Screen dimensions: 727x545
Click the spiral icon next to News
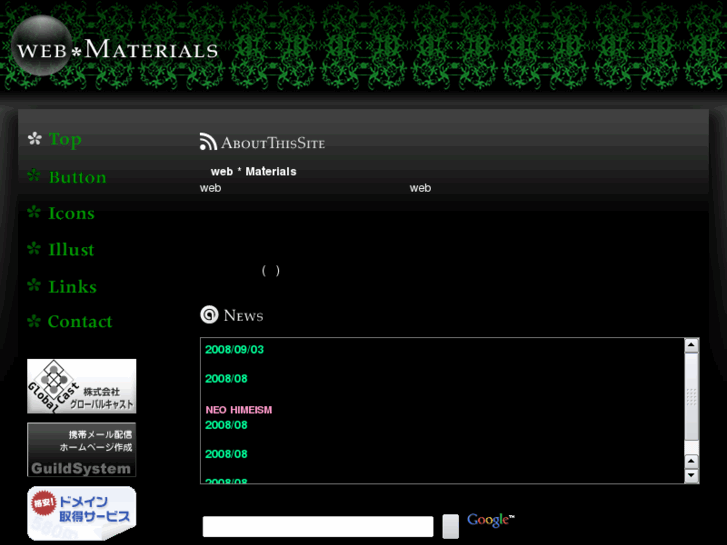209,314
